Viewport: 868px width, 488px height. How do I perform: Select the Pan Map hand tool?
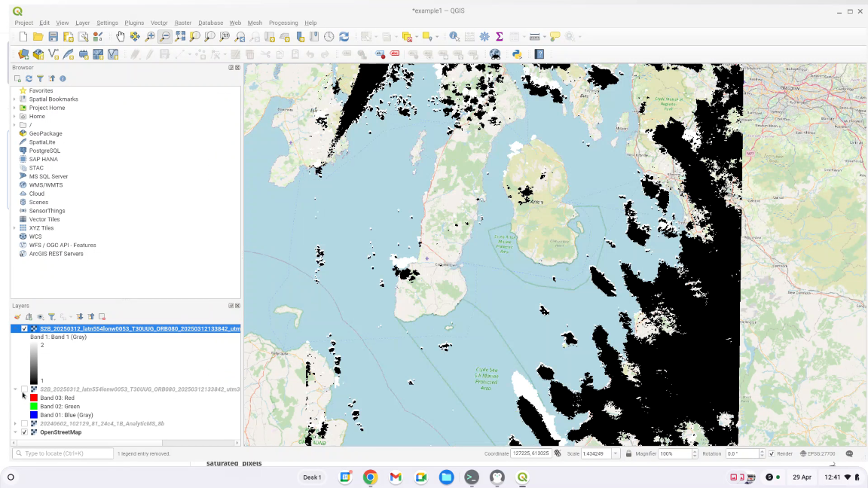pyautogui.click(x=121, y=36)
